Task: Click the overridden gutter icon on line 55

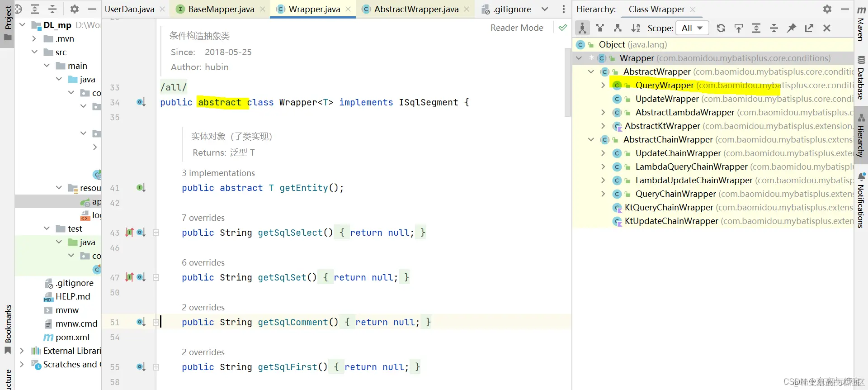Action: coord(141,367)
